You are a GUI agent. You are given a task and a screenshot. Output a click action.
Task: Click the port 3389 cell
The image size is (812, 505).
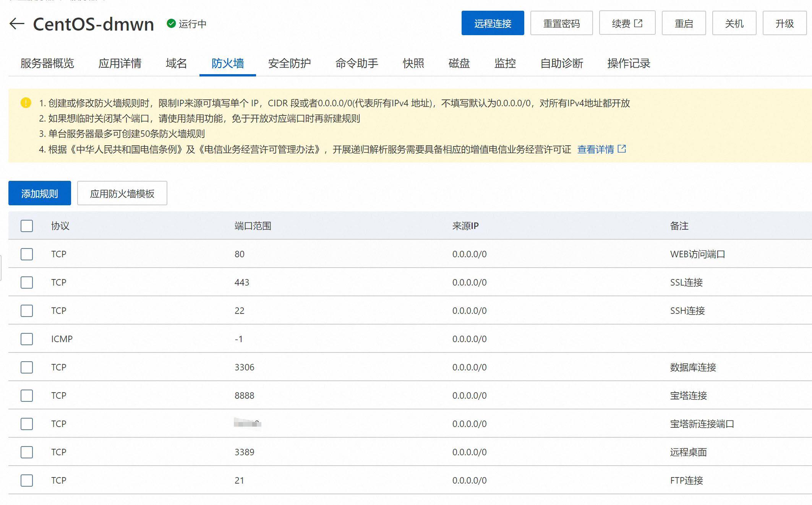(244, 452)
